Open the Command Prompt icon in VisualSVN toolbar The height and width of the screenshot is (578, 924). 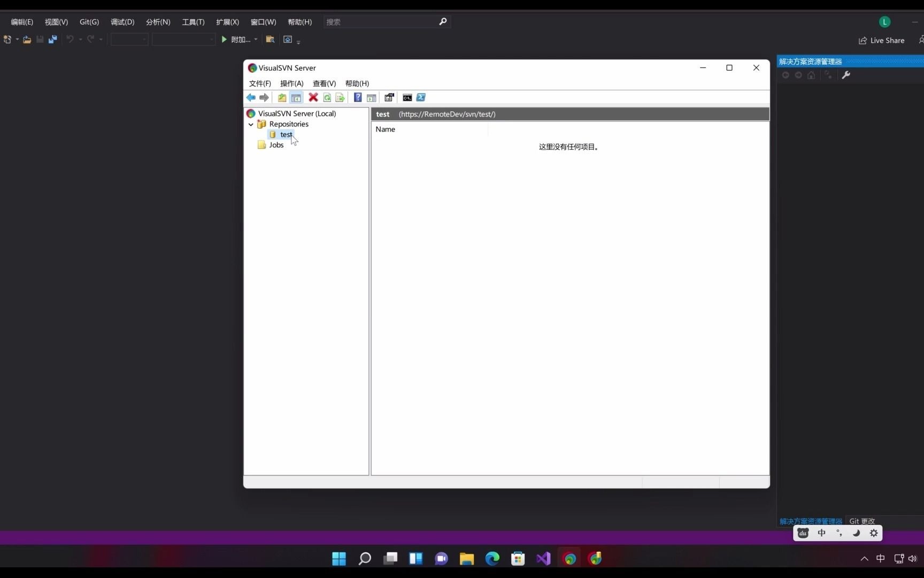coord(407,97)
